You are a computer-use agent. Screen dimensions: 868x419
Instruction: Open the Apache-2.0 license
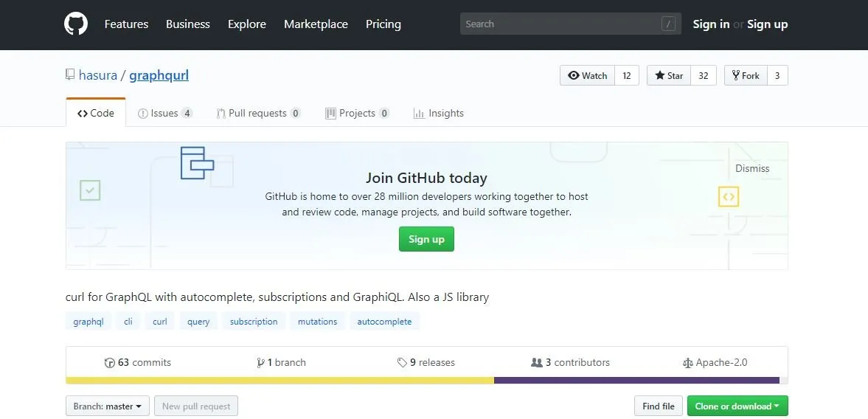pos(715,362)
